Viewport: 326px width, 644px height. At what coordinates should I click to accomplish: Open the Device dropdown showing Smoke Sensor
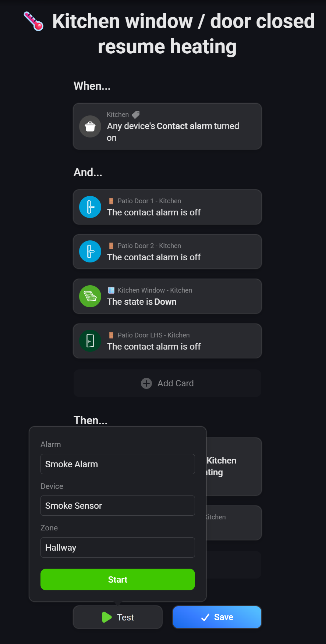click(117, 505)
